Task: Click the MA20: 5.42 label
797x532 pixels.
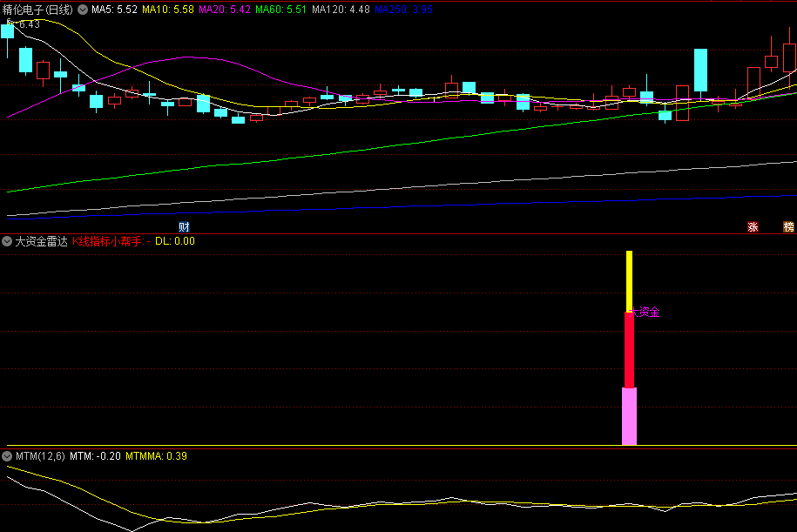Action: point(224,10)
